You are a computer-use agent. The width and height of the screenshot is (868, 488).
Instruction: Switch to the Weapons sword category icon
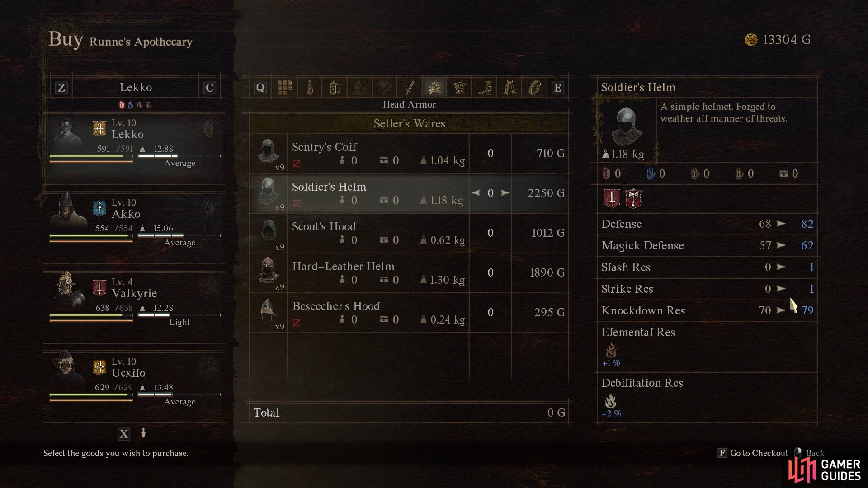point(410,88)
